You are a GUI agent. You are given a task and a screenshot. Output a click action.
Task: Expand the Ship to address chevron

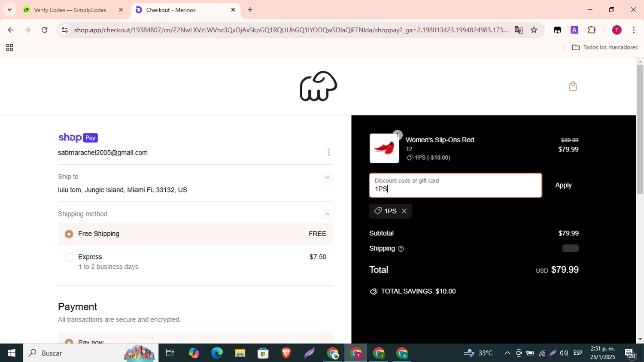click(x=327, y=177)
